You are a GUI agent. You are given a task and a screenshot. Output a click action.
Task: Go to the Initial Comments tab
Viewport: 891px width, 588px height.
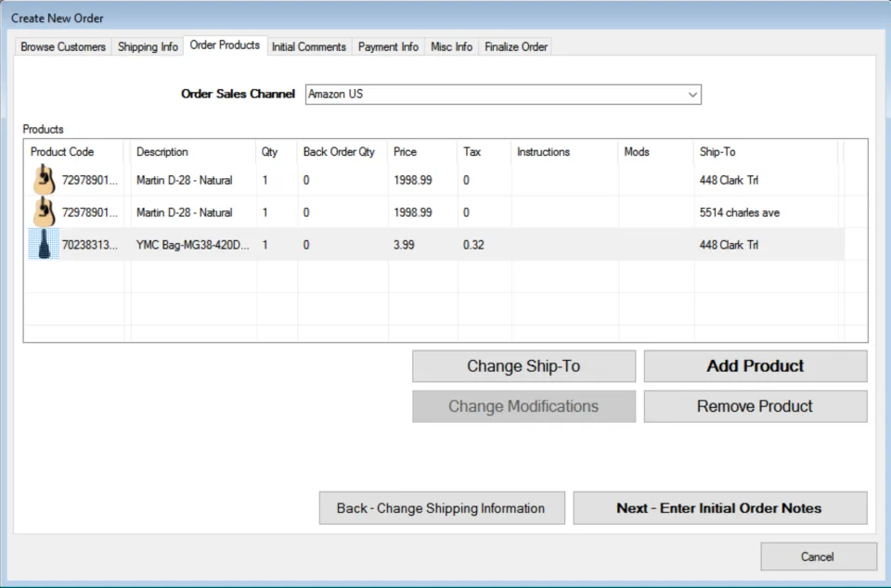tap(308, 46)
